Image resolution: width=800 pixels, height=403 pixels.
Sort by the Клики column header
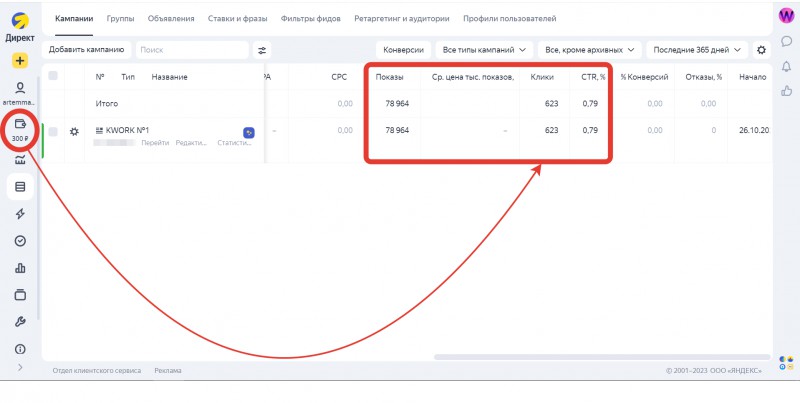542,77
